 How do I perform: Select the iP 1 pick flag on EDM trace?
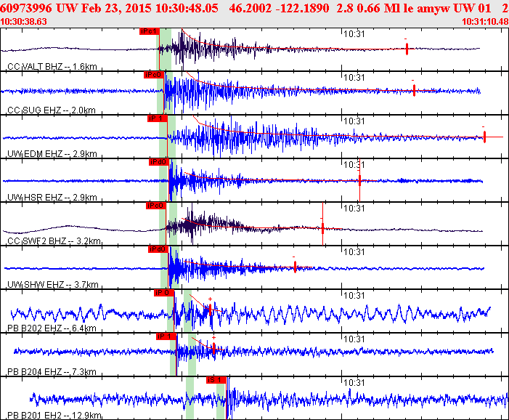158,118
